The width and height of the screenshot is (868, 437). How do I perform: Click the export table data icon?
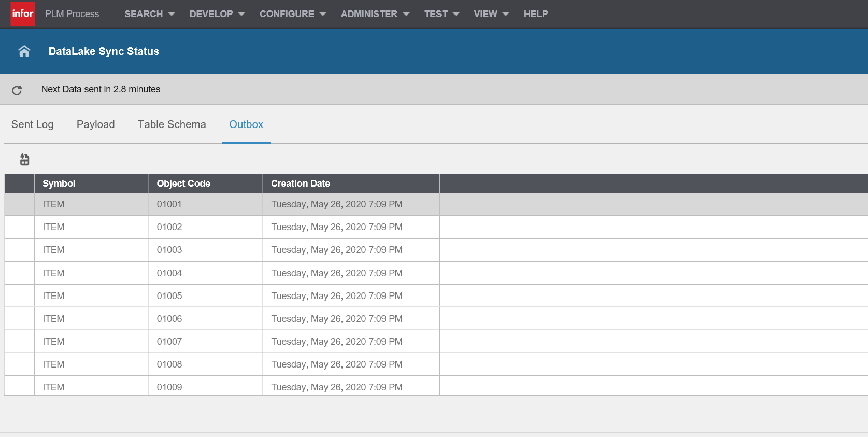point(24,160)
